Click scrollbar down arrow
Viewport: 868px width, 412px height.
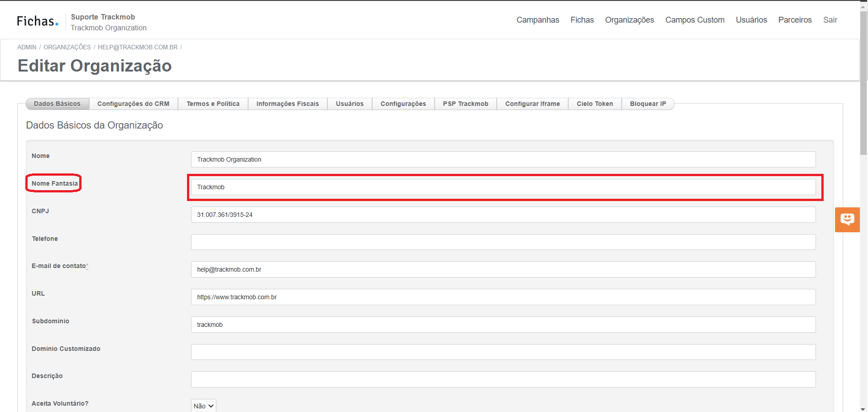tap(863, 408)
